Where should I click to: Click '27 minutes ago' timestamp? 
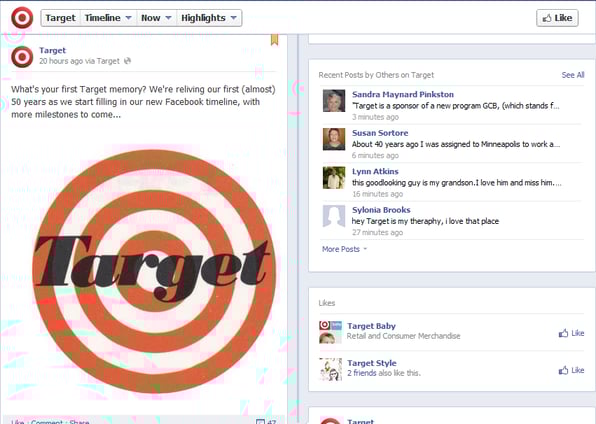pos(377,232)
